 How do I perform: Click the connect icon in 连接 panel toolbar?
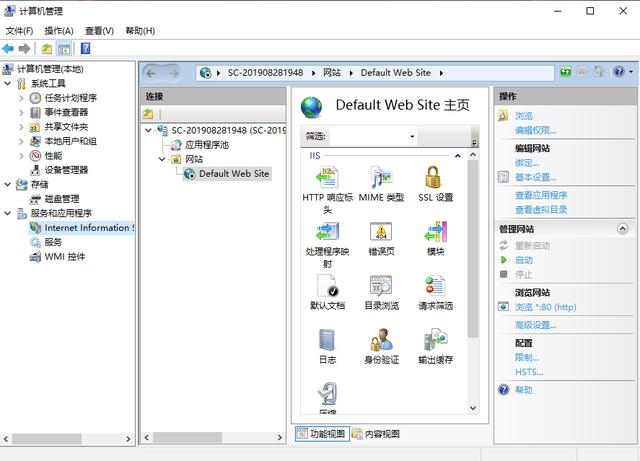[148, 114]
